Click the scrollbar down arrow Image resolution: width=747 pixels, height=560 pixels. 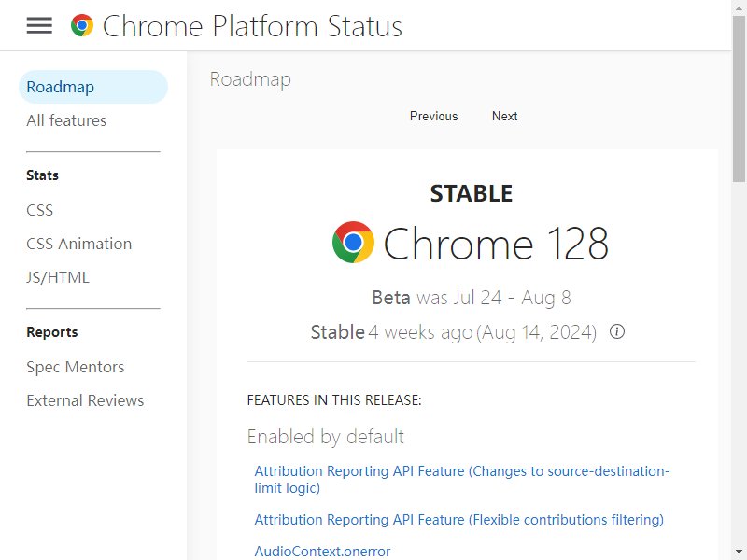coord(739,553)
